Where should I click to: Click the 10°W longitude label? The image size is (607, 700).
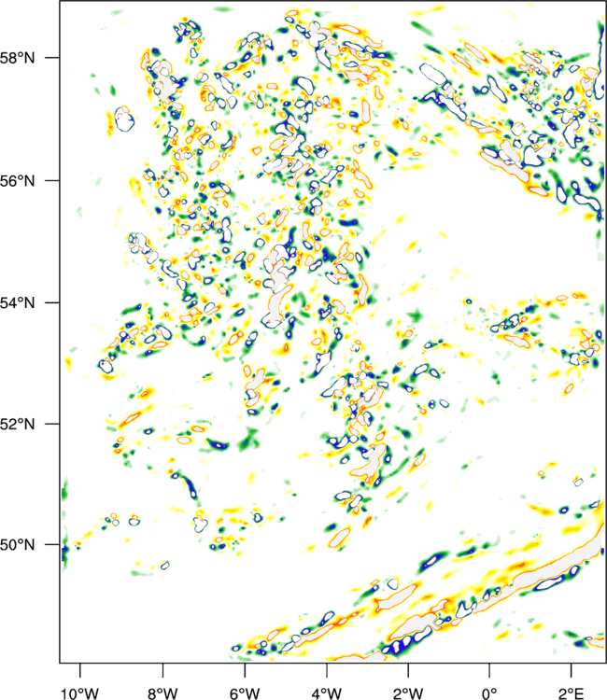(x=80, y=693)
